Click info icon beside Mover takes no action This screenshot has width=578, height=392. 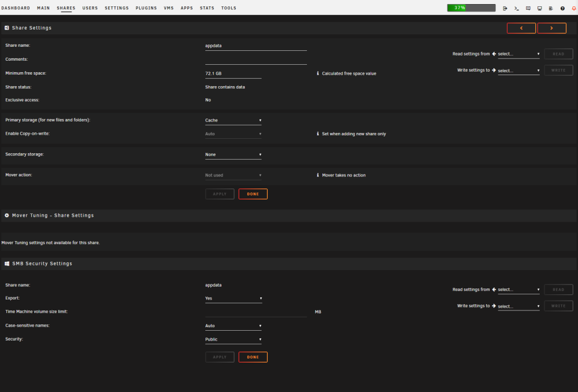pos(318,175)
